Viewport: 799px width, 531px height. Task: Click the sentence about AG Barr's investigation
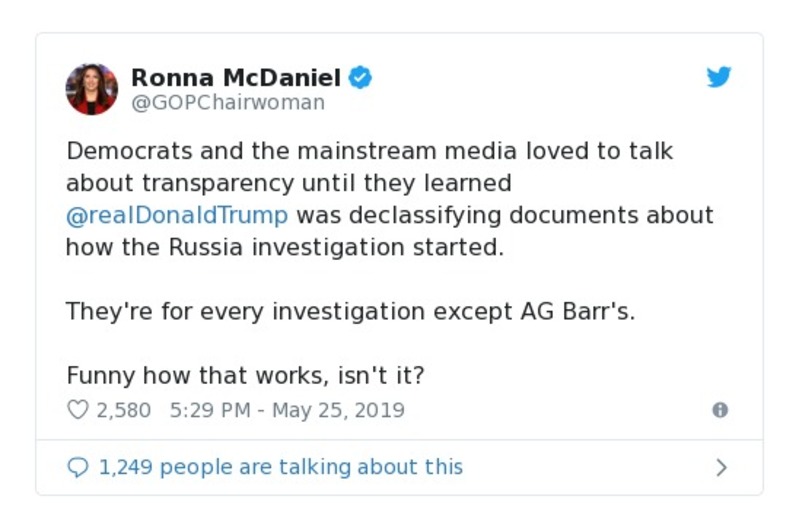pyautogui.click(x=350, y=311)
